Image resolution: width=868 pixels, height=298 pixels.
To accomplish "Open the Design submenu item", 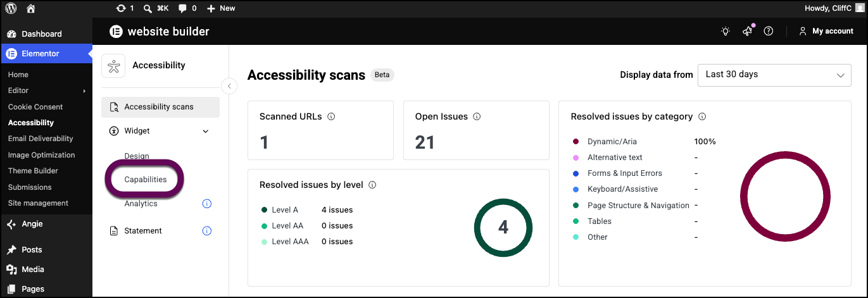I will tap(137, 156).
